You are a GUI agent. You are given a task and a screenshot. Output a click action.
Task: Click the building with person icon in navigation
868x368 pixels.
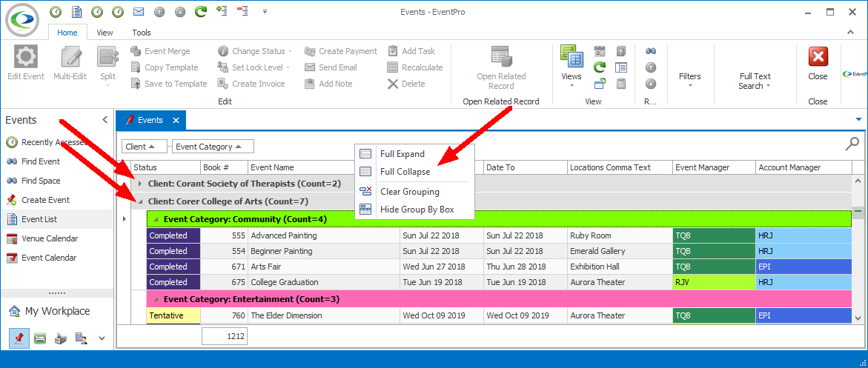pos(81,338)
